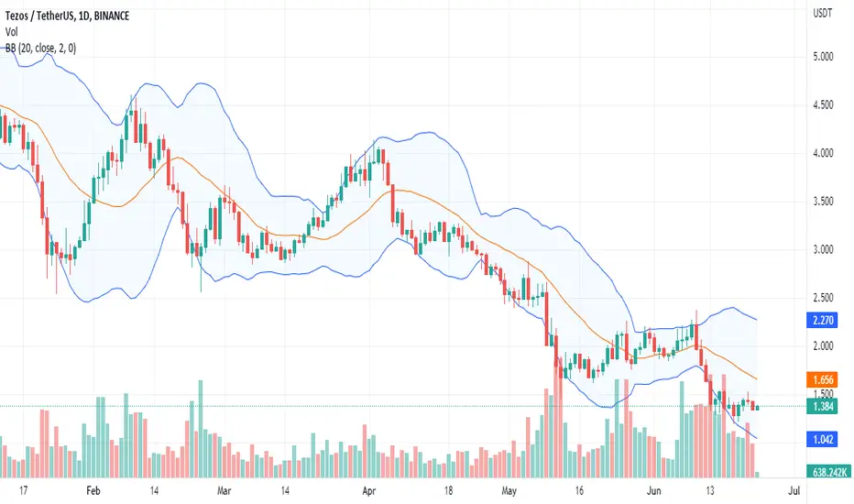The height and width of the screenshot is (504, 854).
Task: Select the green 1.384 current price label
Action: [x=823, y=406]
